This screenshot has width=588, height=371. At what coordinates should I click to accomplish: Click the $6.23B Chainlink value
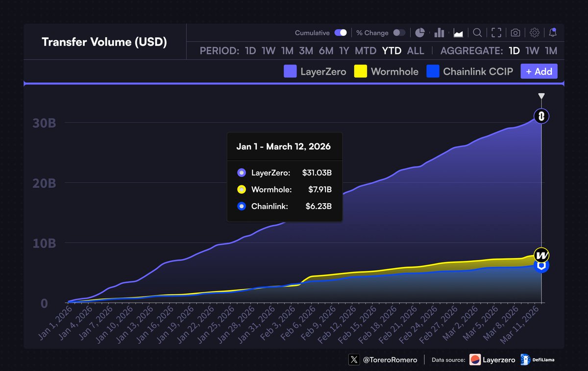point(319,207)
